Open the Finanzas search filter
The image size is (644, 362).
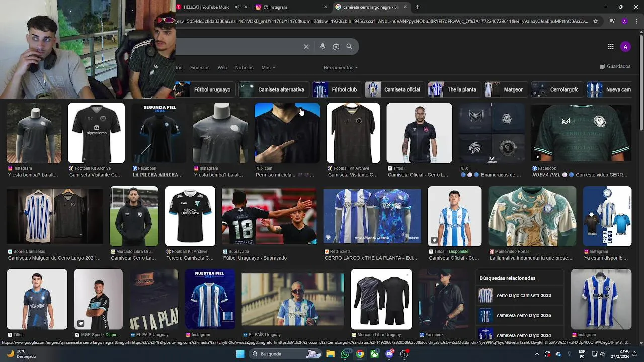pyautogui.click(x=200, y=68)
